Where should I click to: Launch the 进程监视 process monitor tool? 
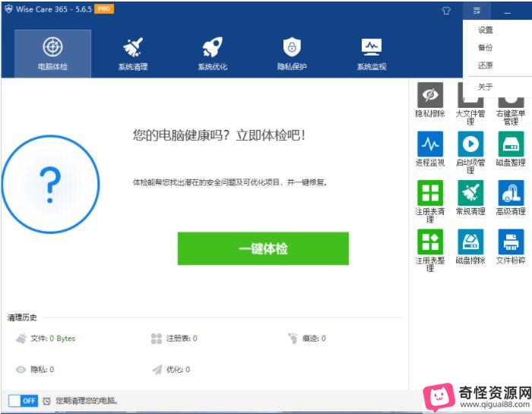pyautogui.click(x=430, y=144)
